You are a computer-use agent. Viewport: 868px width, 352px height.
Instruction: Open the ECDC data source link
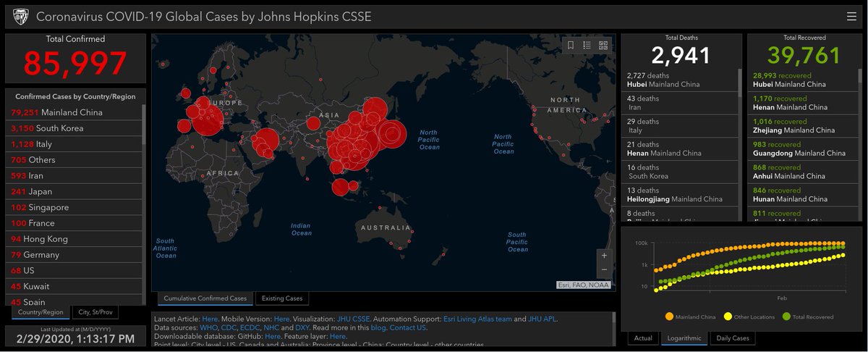tap(251, 328)
